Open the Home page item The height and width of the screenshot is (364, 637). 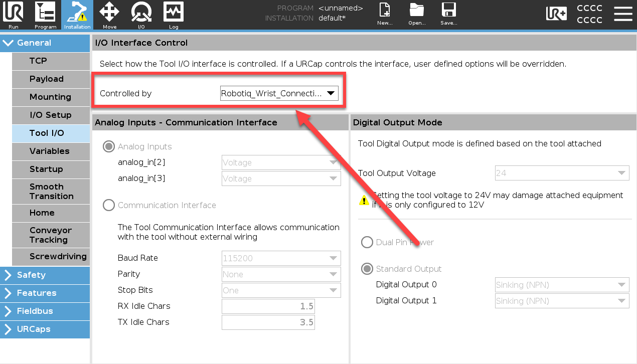click(x=51, y=213)
